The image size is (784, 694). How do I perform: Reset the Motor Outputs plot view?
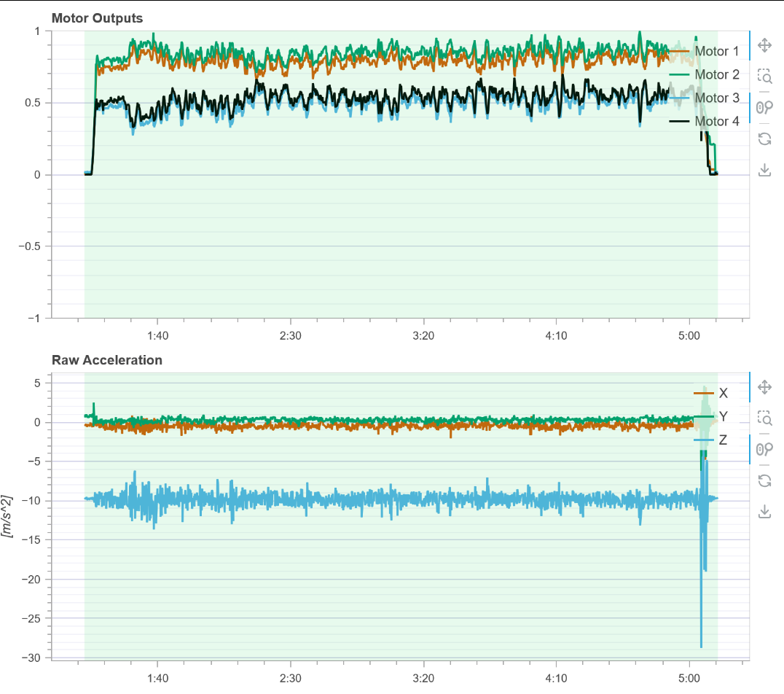coord(764,139)
